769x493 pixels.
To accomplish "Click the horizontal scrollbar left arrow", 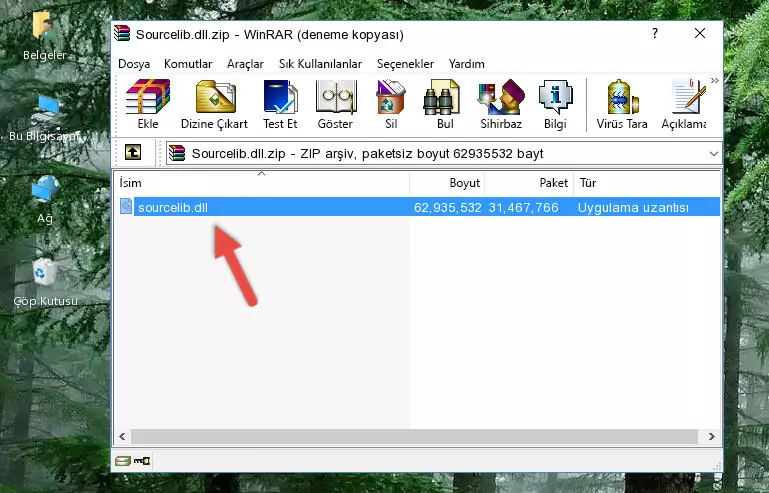I will pos(123,436).
